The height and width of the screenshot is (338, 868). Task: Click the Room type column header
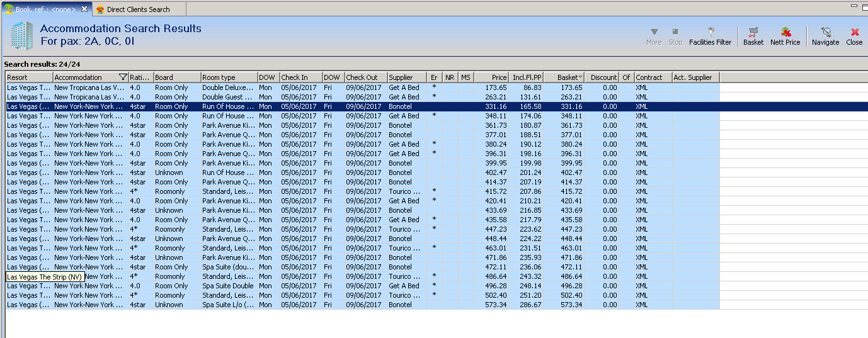pos(229,77)
